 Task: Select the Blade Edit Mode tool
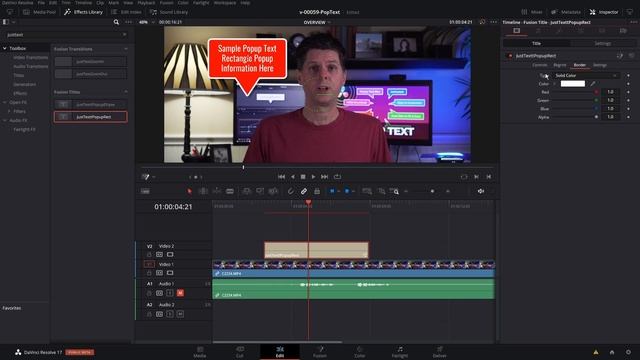230,191
